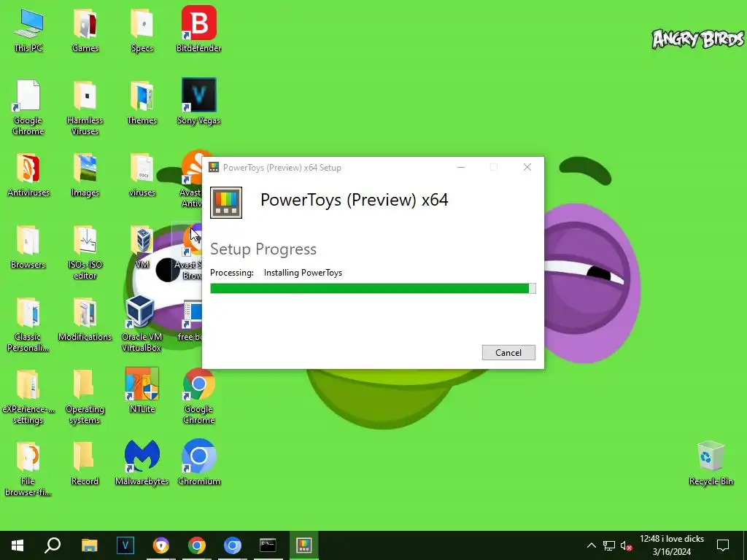Open Google Chrome shortcut with blank file icon
747x560 pixels.
click(28, 108)
